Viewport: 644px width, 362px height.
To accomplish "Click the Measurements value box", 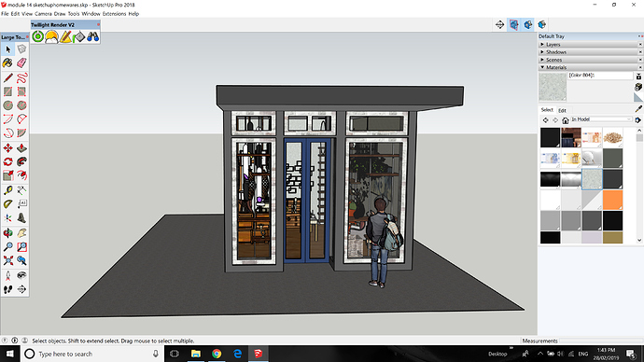I will click(601, 341).
